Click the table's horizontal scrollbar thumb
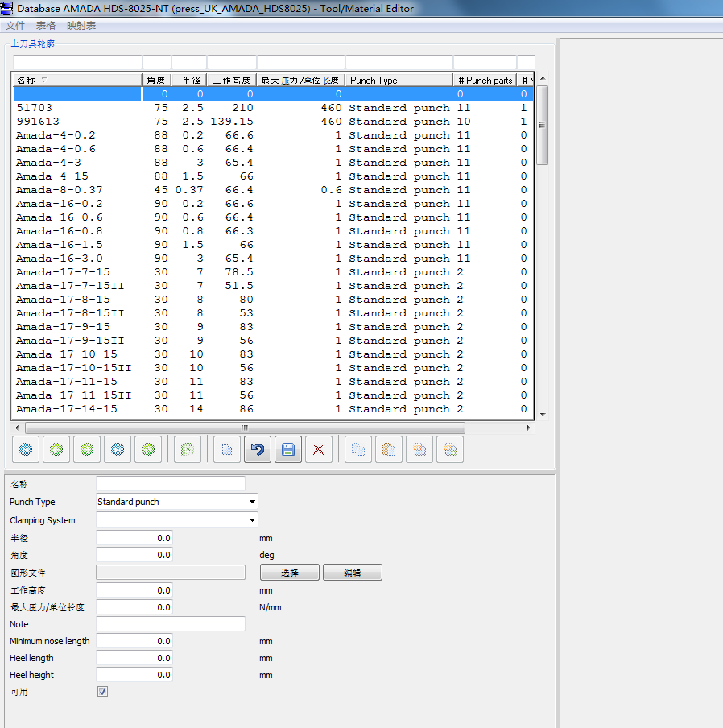Screen dimensions: 723x728 [x=245, y=428]
